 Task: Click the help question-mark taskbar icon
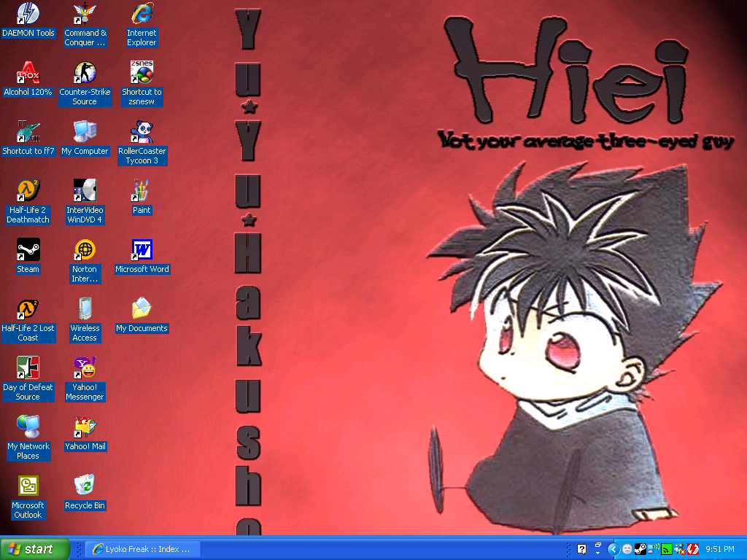[581, 549]
